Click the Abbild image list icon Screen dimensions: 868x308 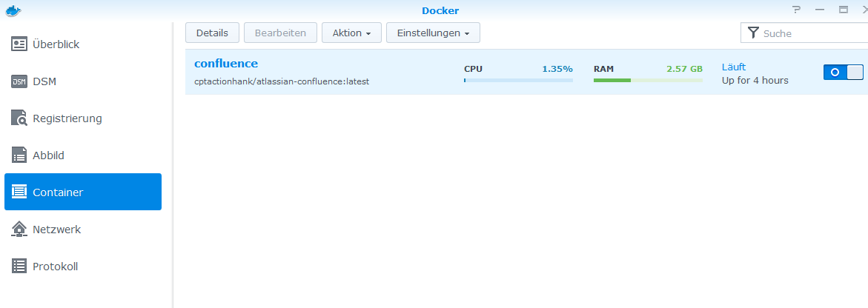19,155
